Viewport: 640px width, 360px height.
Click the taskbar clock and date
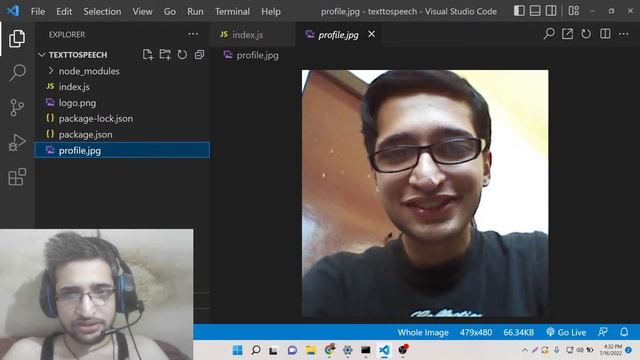point(611,350)
